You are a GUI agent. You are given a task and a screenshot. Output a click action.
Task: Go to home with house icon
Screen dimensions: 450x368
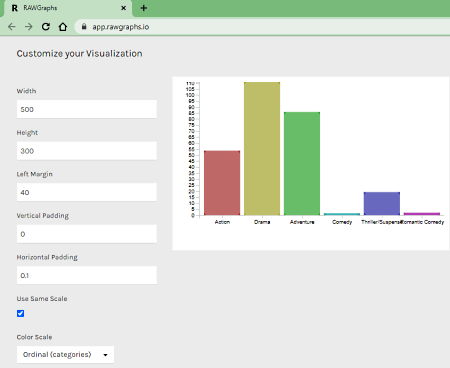[63, 27]
